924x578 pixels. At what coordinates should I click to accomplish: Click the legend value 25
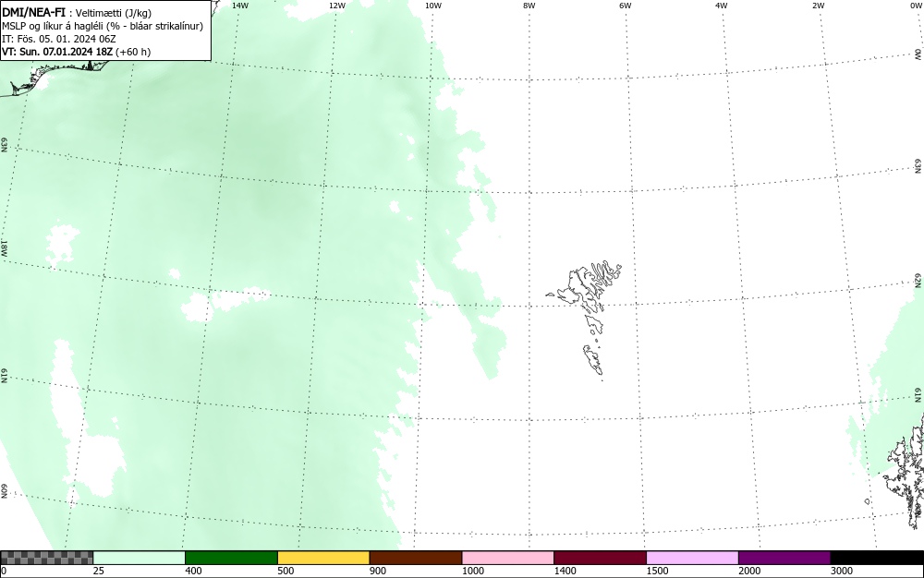point(99,571)
